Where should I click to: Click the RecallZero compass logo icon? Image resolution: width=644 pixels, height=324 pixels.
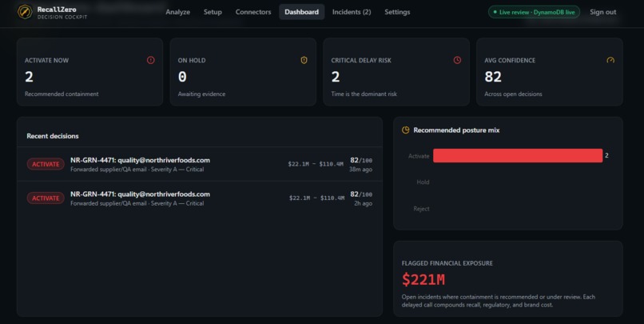25,12
